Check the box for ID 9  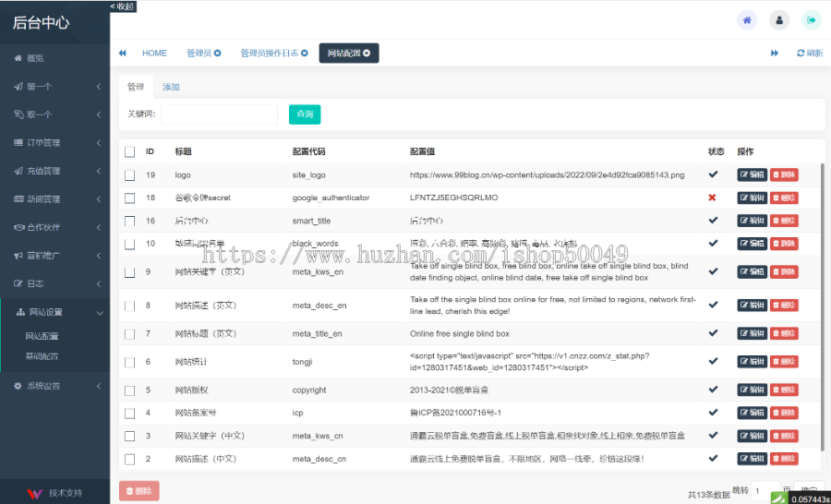click(x=130, y=272)
